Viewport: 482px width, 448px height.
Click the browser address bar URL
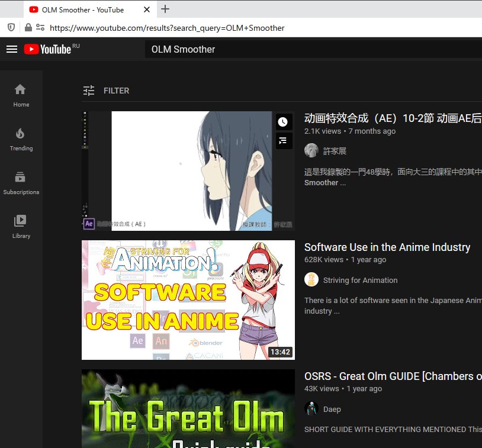[167, 28]
